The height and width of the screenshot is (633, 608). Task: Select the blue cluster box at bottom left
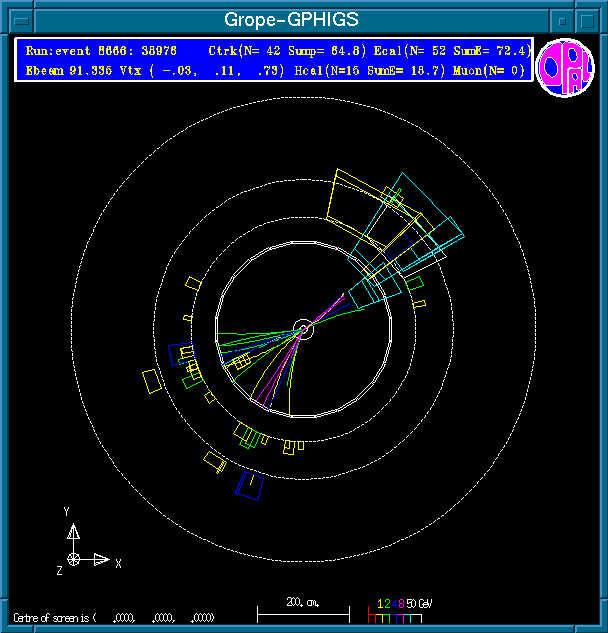pyautogui.click(x=249, y=485)
